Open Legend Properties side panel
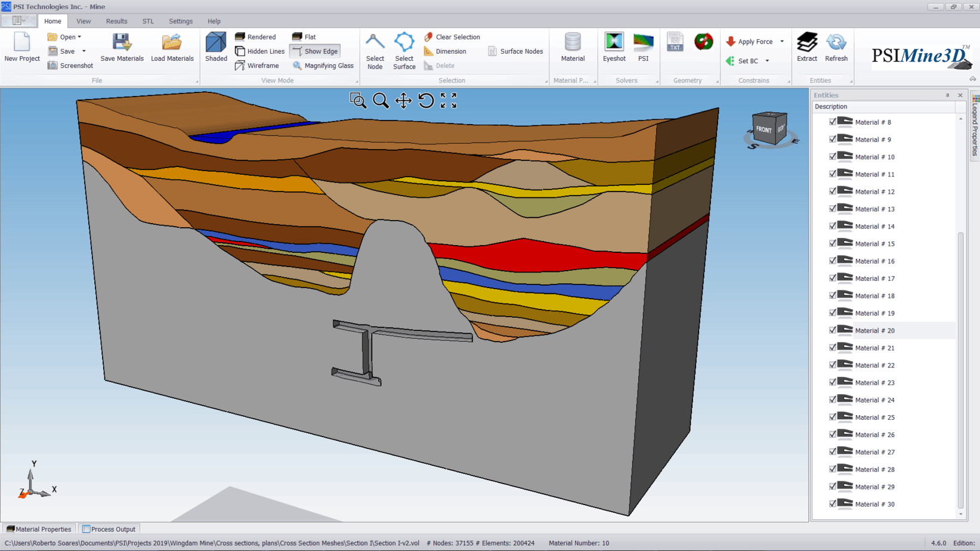 tap(975, 126)
